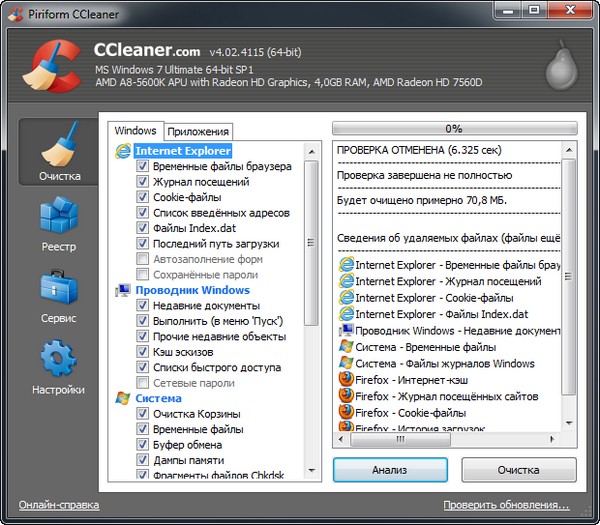This screenshot has width=600, height=525.
Task: Click results horizontal scroll left arrow
Action: click(341, 439)
